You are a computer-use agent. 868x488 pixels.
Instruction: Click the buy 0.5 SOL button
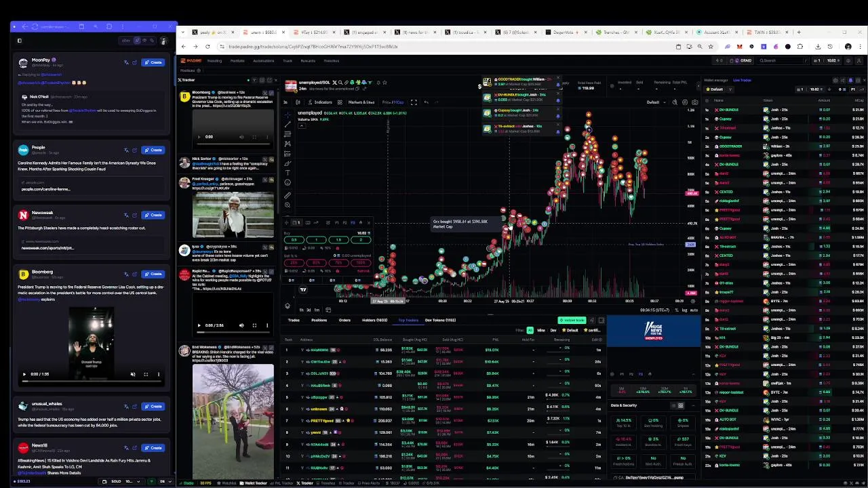[294, 240]
